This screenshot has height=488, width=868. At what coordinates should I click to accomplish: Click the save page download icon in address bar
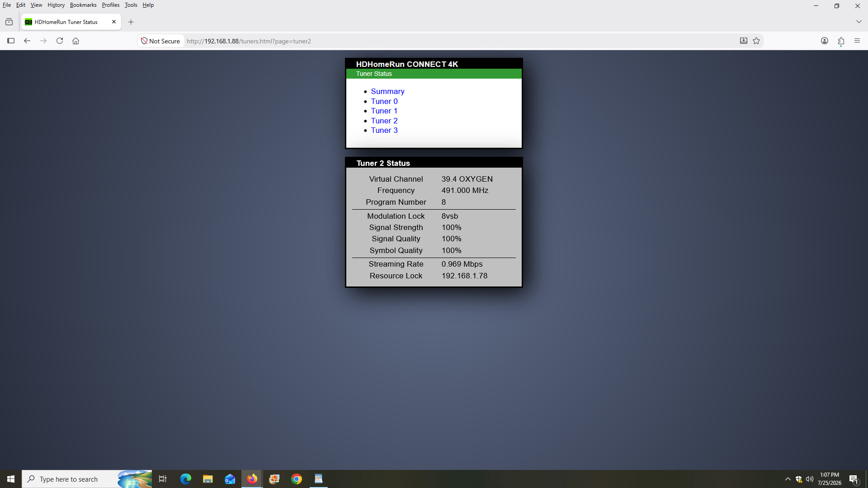click(744, 41)
